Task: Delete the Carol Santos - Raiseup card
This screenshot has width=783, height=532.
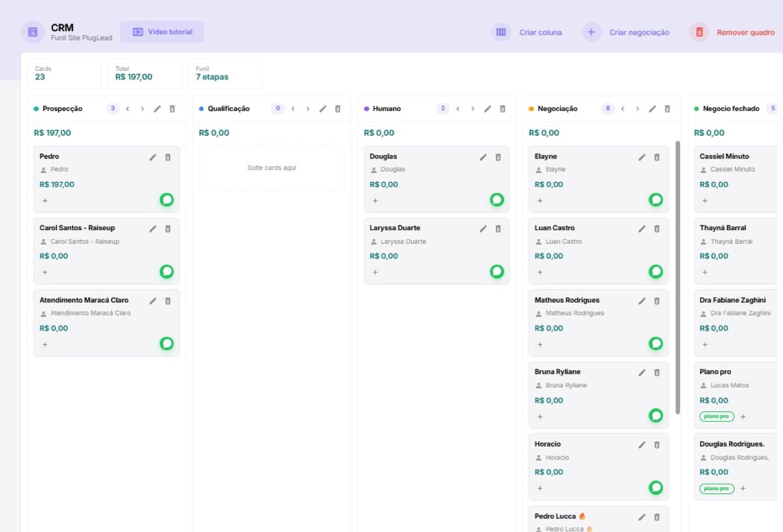Action: [168, 229]
